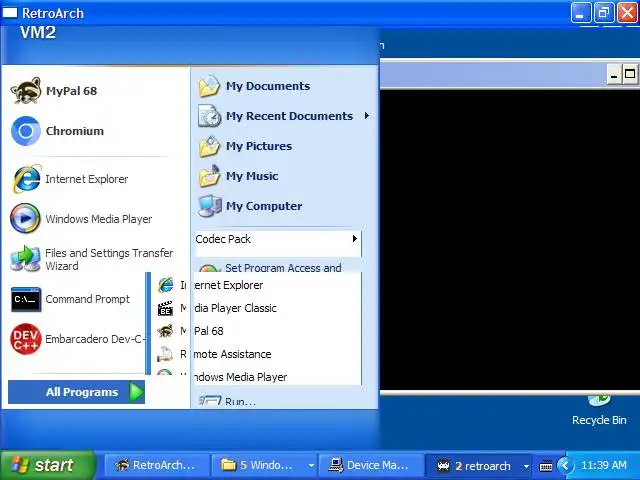Open the Command Prompt icon
The height and width of the screenshot is (480, 640).
coord(26,299)
